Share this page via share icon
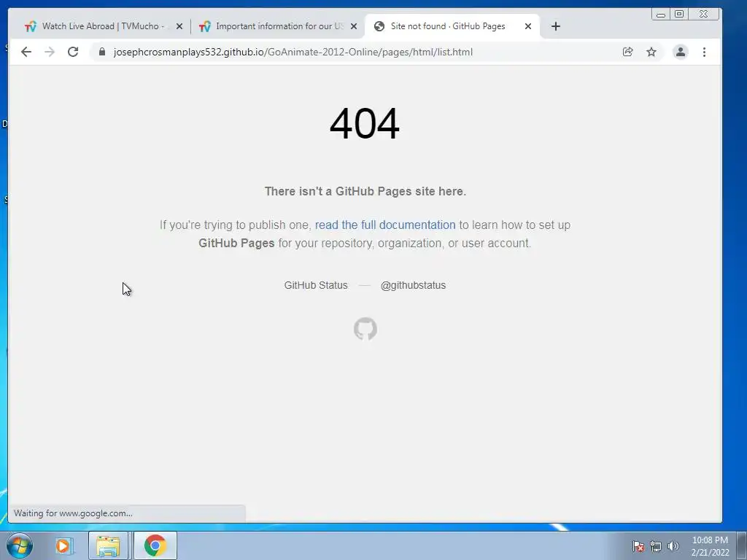This screenshot has width=747, height=560. point(628,52)
